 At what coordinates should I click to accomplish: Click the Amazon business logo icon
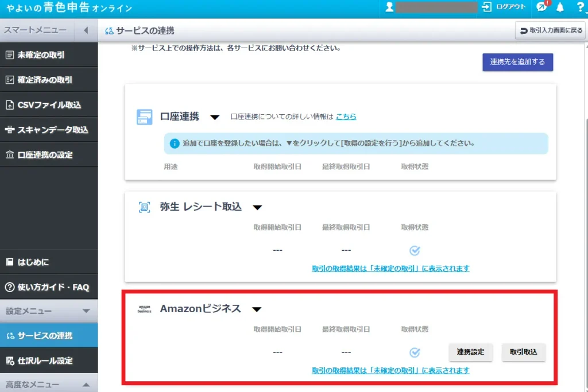tap(144, 309)
